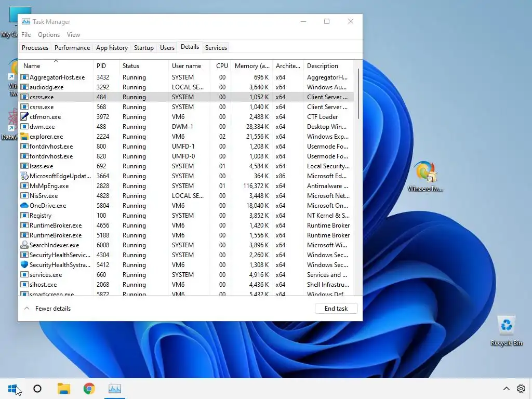Click the Task Manager title bar icon
This screenshot has width=532, height=399.
(x=26, y=21)
